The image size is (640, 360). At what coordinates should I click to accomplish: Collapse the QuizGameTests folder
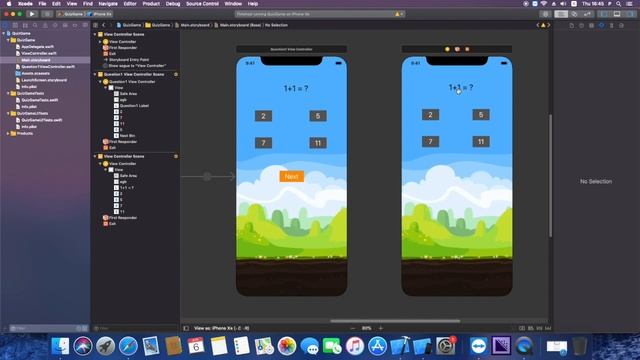(8, 93)
